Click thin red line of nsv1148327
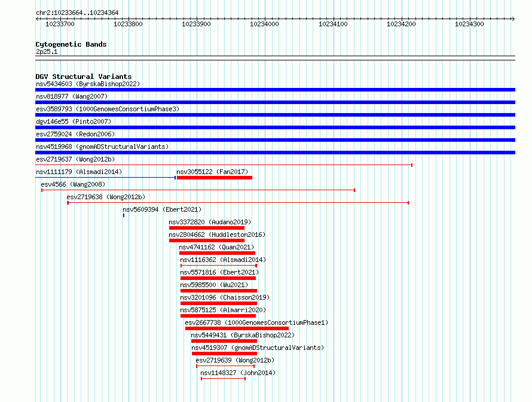 [223, 379]
